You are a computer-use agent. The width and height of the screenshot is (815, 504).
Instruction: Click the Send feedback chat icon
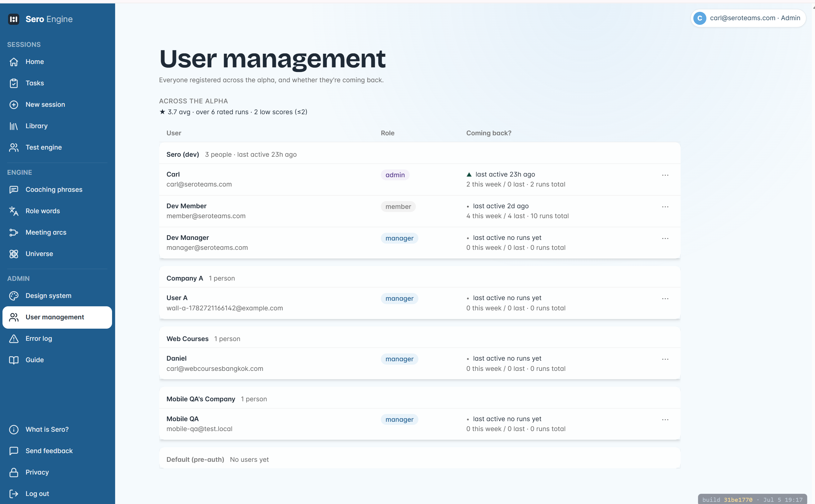(x=14, y=451)
